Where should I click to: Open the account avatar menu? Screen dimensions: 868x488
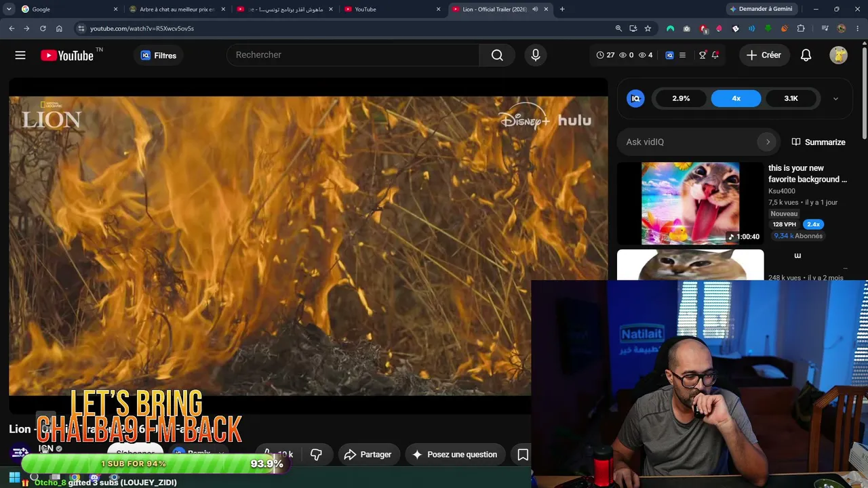(838, 55)
